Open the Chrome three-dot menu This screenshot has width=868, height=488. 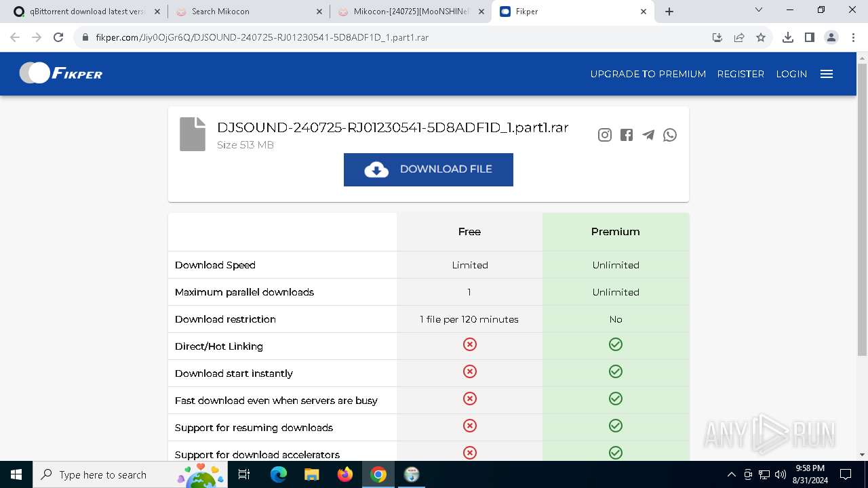point(853,37)
